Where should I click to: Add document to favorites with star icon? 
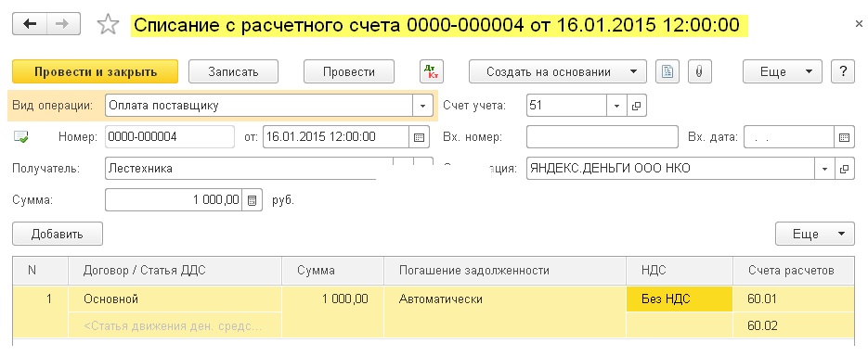point(108,25)
